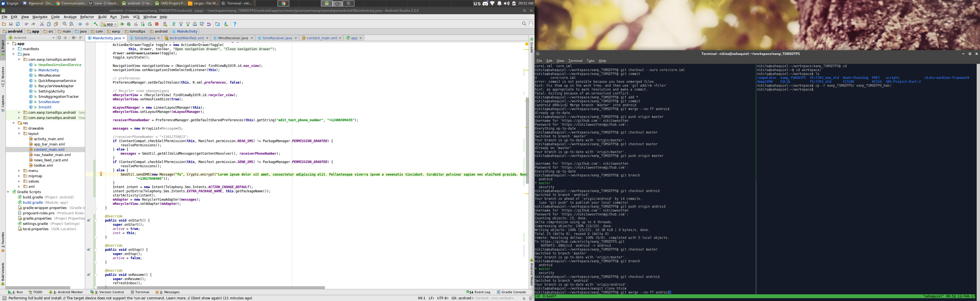980x301 pixels.
Task: Click the blue Help question mark icon
Action: (235, 24)
